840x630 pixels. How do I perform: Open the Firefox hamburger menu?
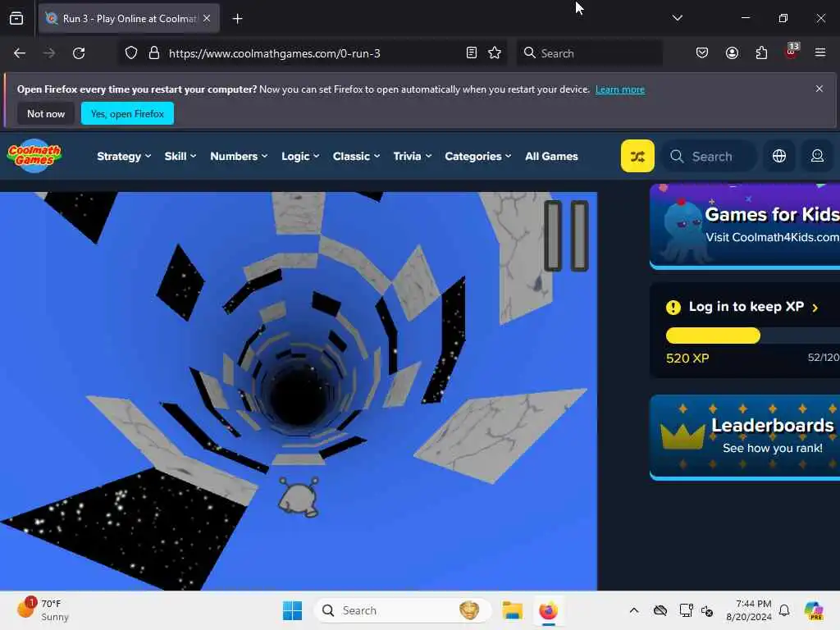tap(820, 52)
